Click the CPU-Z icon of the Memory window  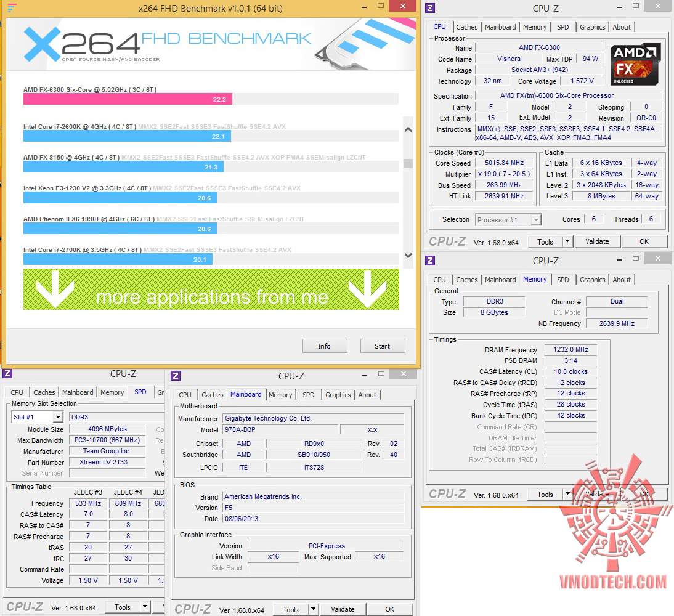click(430, 261)
